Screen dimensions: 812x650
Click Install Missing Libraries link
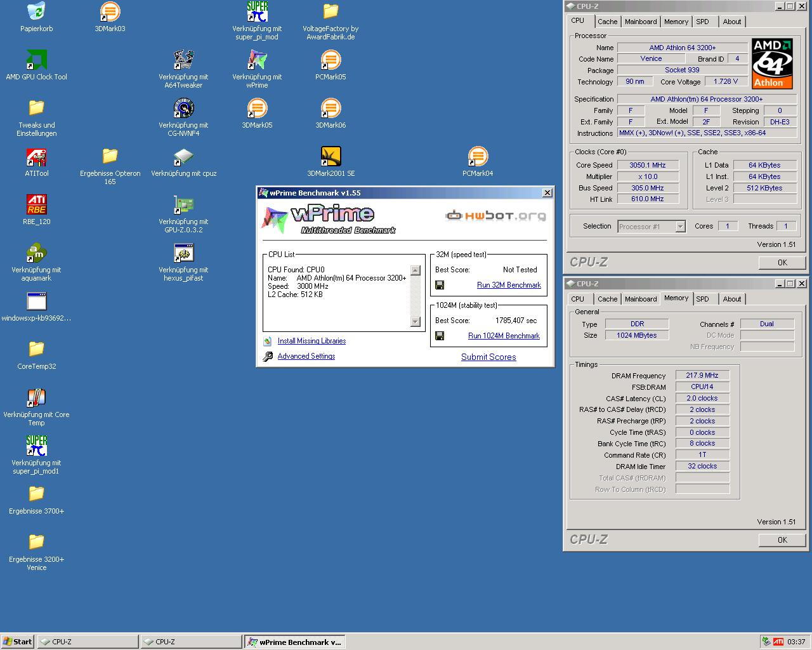coord(311,341)
